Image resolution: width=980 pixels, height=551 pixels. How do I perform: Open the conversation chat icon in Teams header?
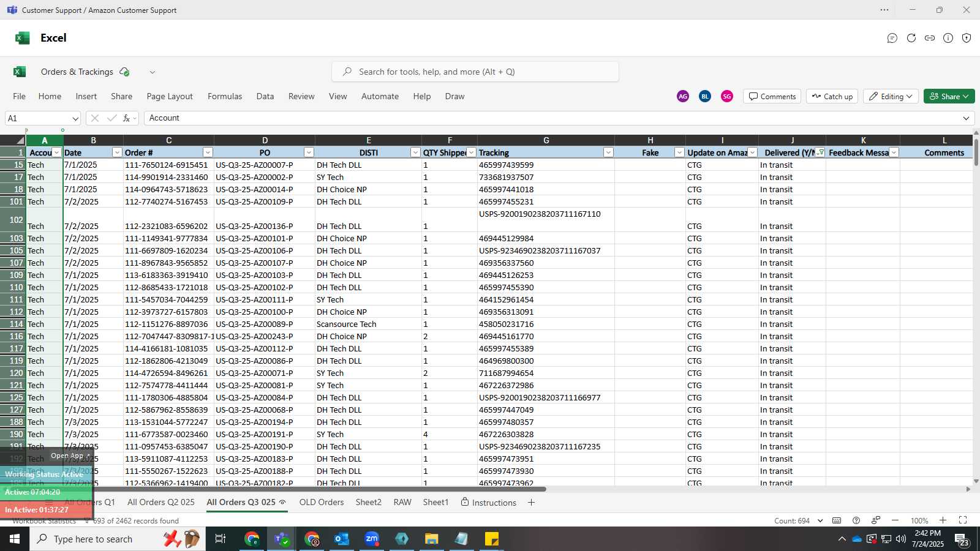(892, 38)
